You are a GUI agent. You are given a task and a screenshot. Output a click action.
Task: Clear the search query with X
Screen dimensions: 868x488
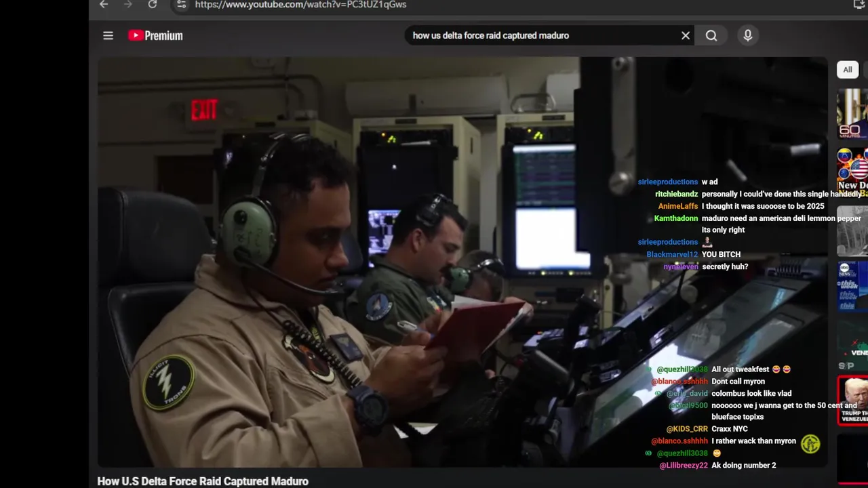[686, 35]
